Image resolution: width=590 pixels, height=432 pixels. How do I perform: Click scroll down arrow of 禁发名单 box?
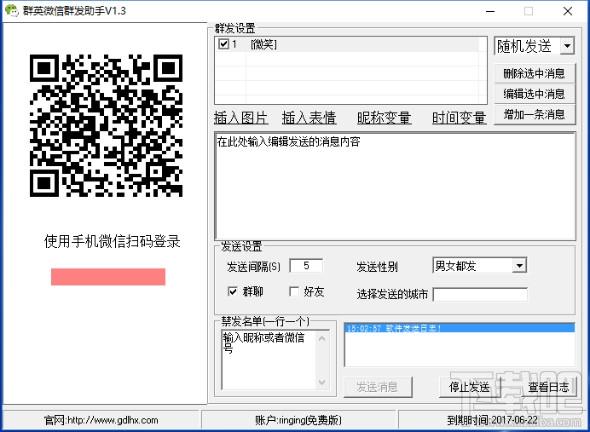pos(322,382)
